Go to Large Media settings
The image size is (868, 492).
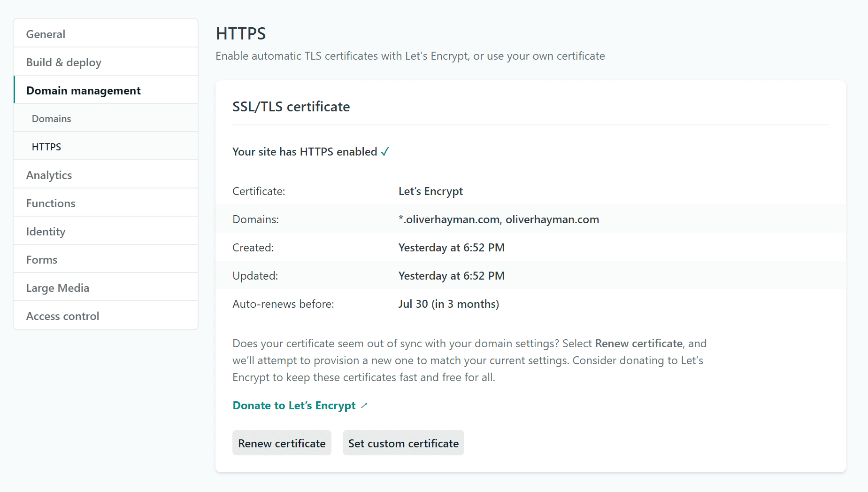106,288
